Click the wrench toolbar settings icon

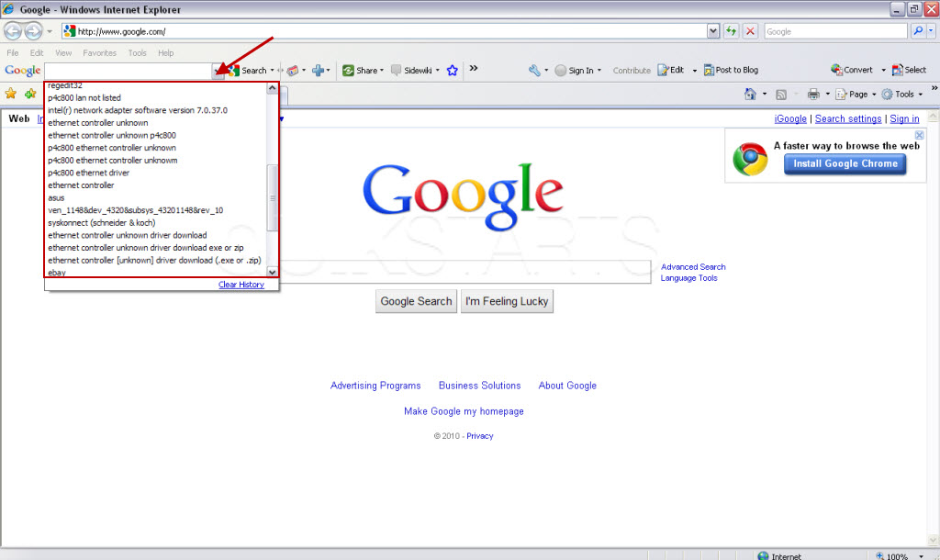click(534, 70)
